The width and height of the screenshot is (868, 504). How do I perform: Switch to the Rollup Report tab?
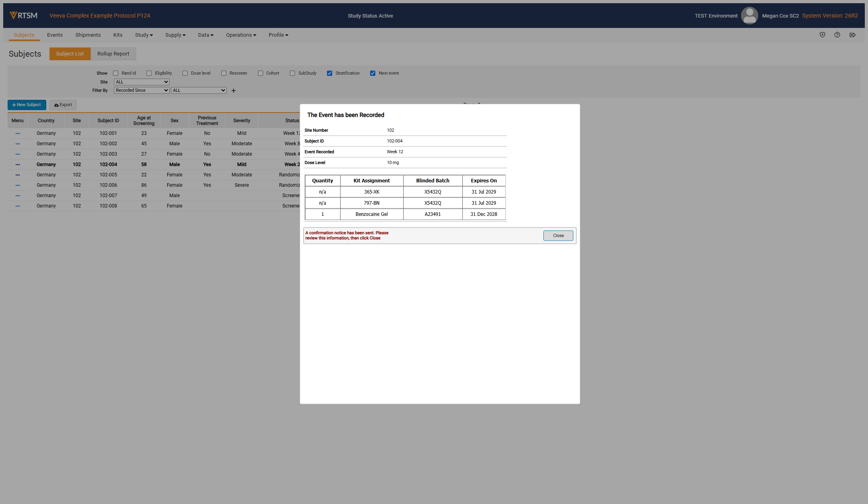pyautogui.click(x=113, y=54)
